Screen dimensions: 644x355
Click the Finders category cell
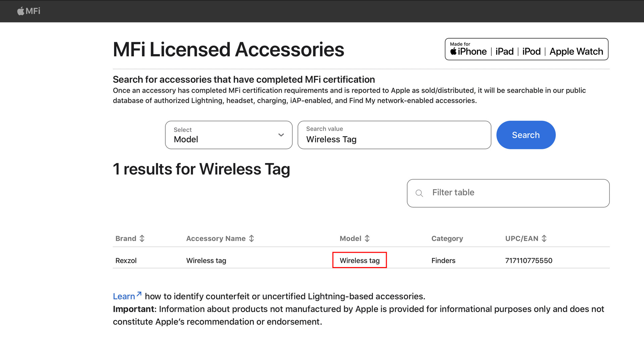coord(443,261)
